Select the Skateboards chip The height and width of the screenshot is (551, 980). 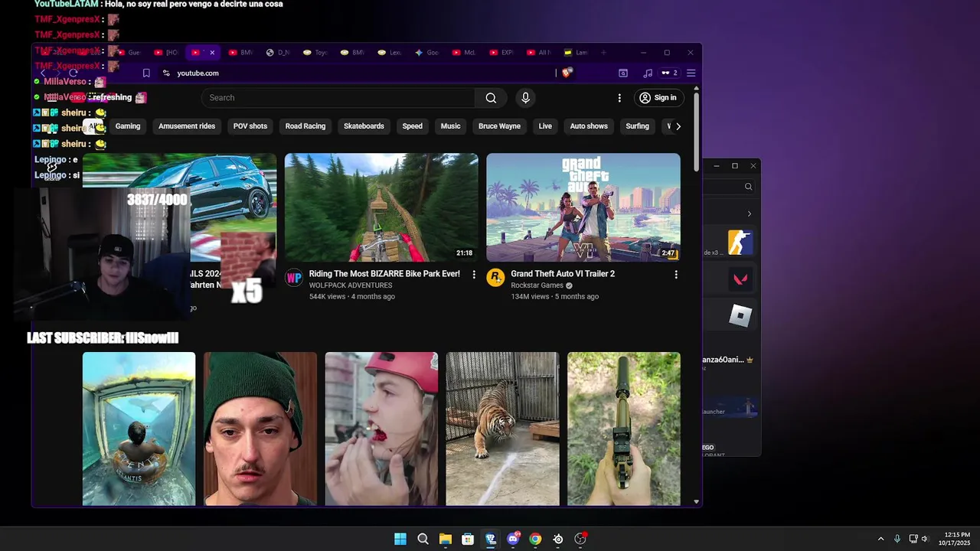pos(364,126)
